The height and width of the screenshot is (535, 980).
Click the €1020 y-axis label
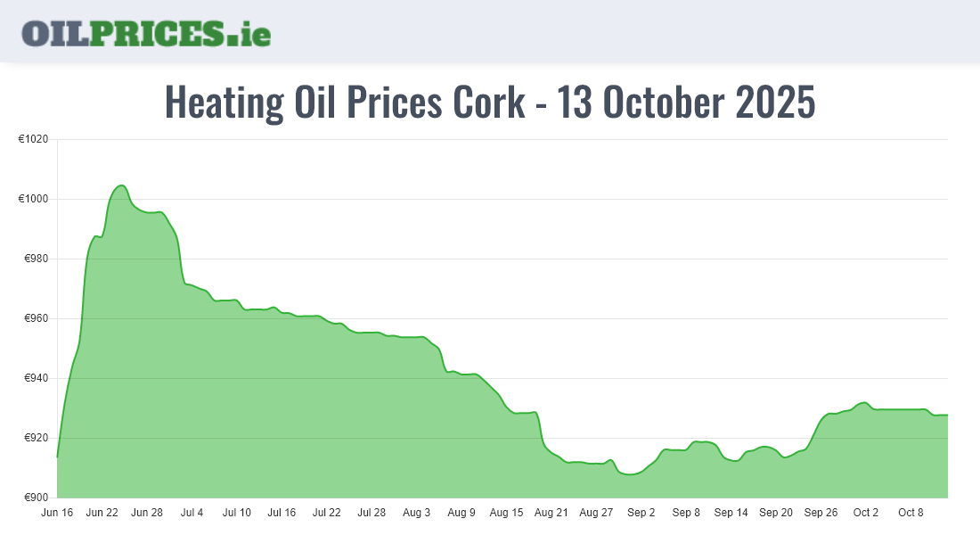point(32,139)
